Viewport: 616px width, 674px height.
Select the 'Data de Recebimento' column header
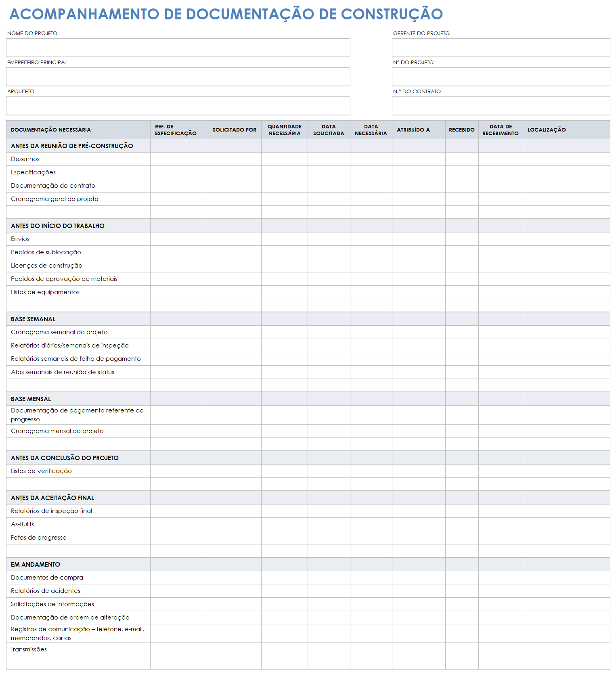(501, 130)
